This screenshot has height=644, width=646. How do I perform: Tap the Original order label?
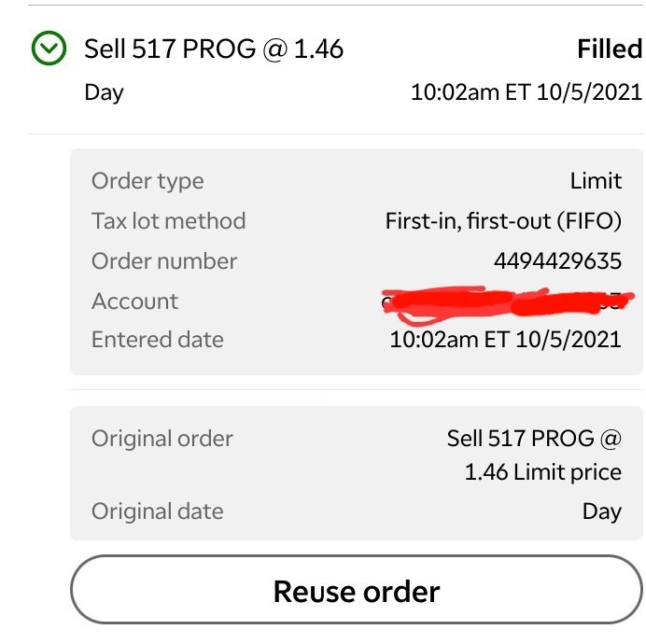(162, 439)
